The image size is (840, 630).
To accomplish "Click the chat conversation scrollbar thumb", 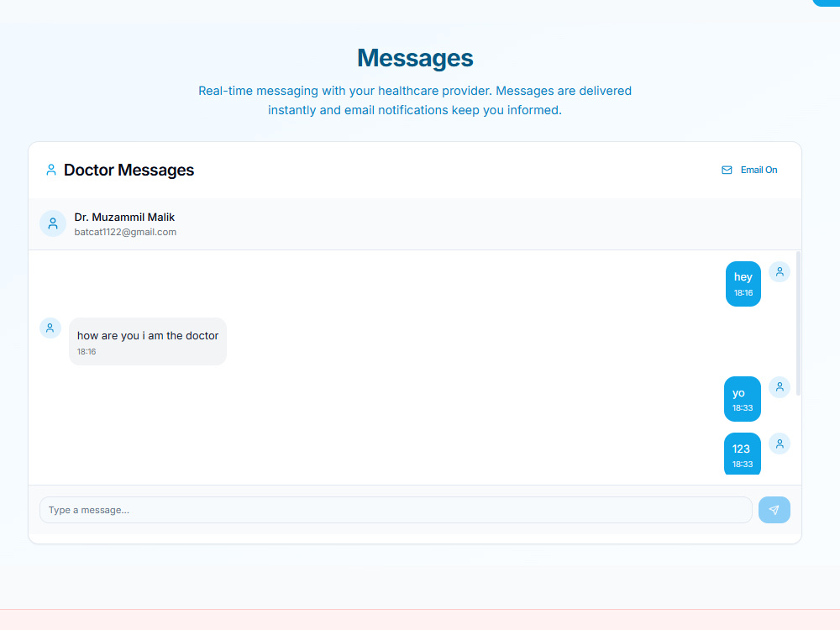I will [x=798, y=323].
